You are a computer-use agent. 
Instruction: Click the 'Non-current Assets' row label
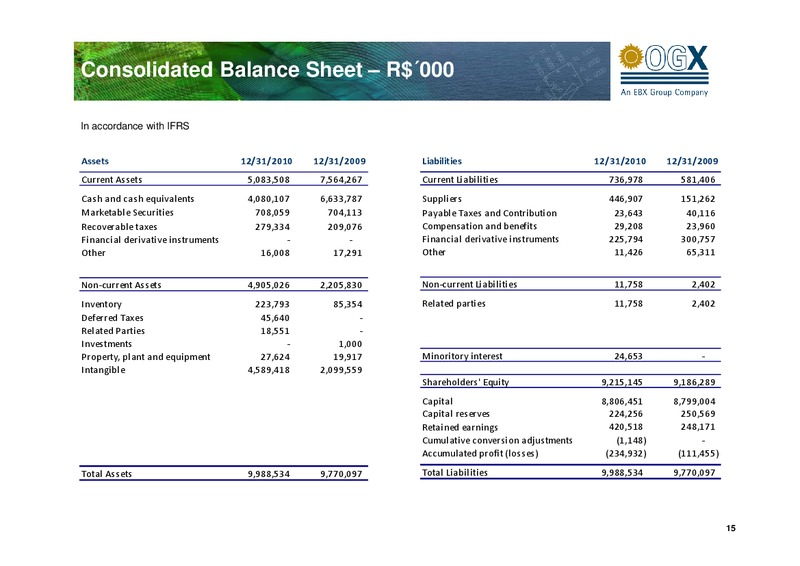(121, 285)
